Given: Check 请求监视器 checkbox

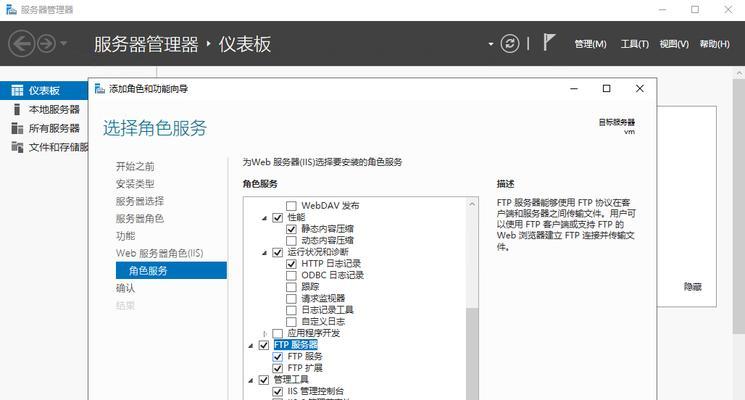Looking at the screenshot, I should click(x=291, y=299).
